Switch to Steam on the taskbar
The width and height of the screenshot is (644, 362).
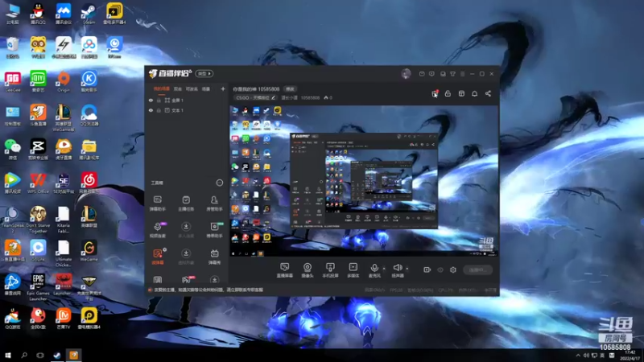point(56,356)
